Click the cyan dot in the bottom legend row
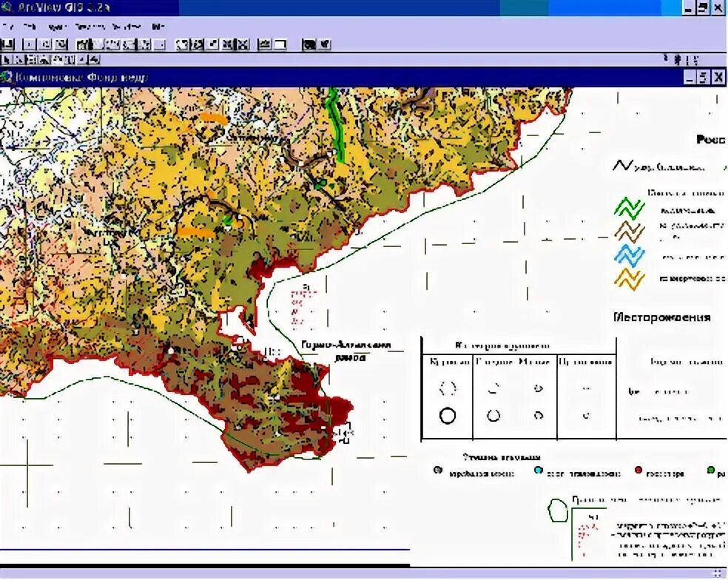The image size is (728, 580). [538, 471]
